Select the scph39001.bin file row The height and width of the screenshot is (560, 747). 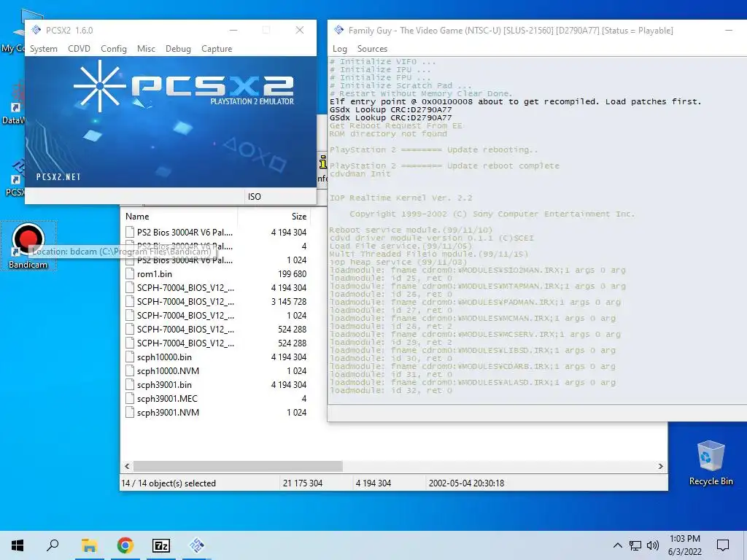point(216,384)
